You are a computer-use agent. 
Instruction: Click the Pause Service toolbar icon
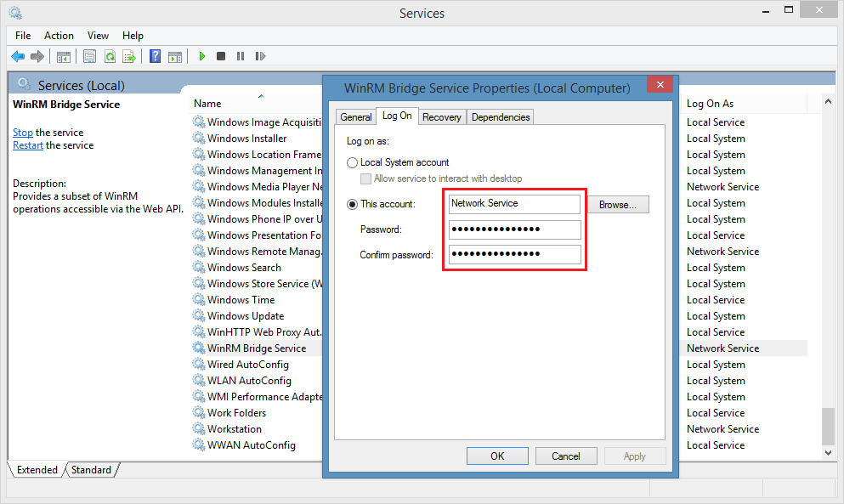click(x=240, y=56)
